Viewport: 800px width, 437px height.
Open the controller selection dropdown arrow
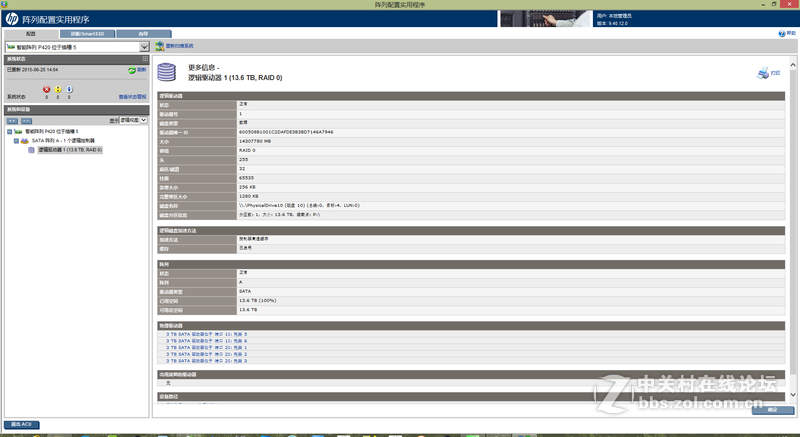(x=144, y=47)
